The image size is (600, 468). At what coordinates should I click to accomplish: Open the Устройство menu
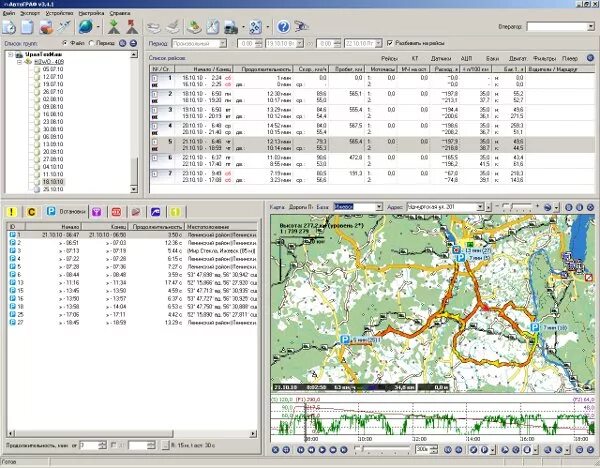[x=59, y=13]
